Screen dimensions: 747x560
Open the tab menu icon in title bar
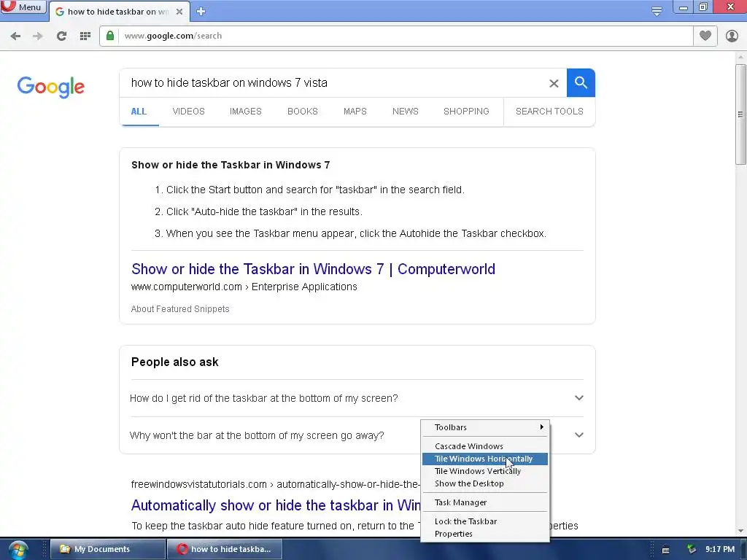click(x=657, y=12)
